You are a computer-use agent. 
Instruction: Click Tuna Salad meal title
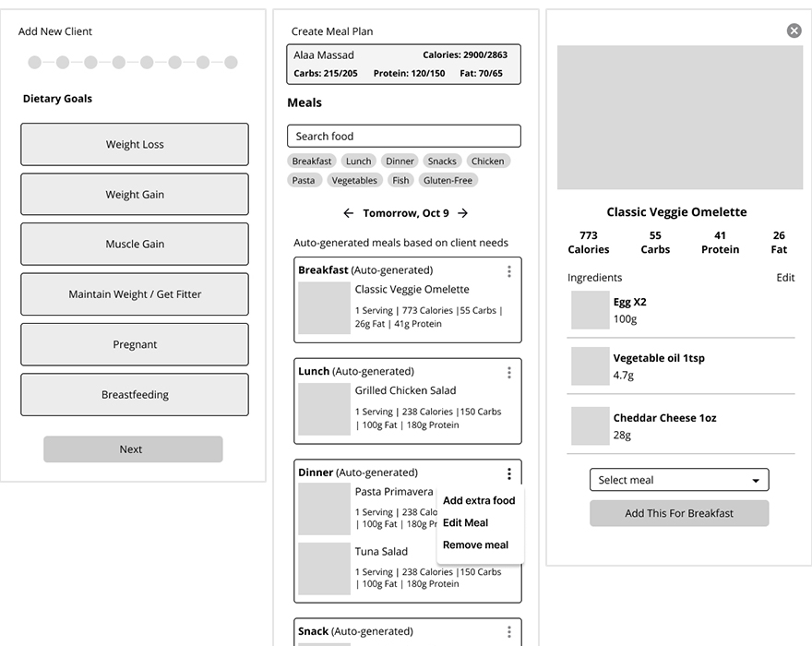381,551
